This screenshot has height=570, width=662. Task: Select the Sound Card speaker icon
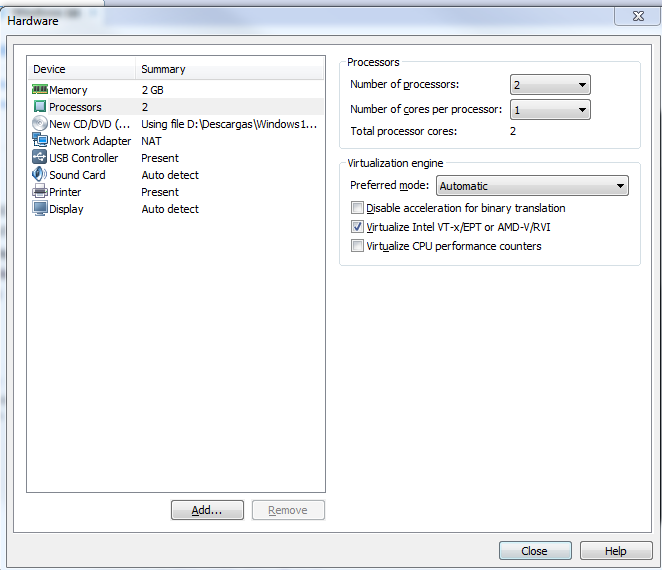pyautogui.click(x=40, y=175)
